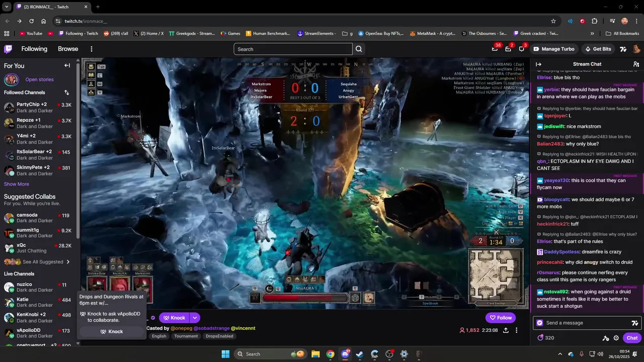
Task: Open PartyChip channel in sidebar
Action: coord(39,108)
